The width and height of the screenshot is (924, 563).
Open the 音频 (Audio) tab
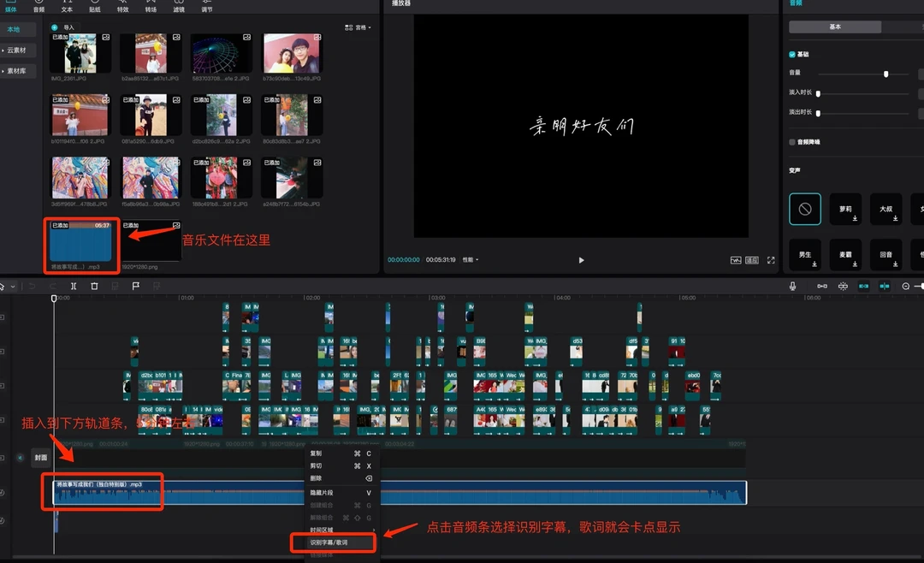(38, 6)
